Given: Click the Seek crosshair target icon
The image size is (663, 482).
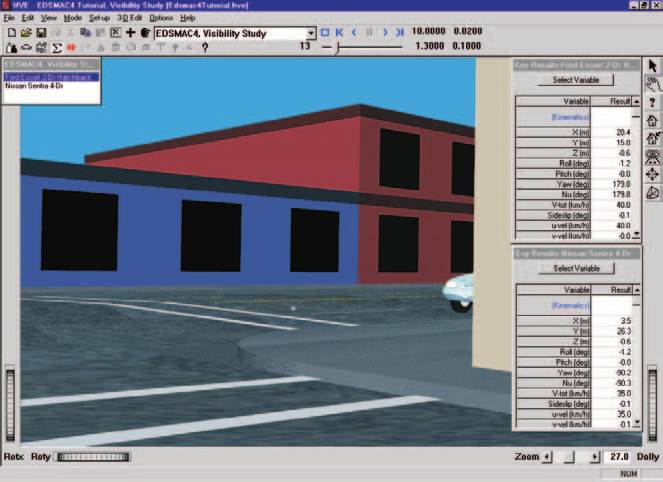Looking at the screenshot, I should pyautogui.click(x=652, y=175).
